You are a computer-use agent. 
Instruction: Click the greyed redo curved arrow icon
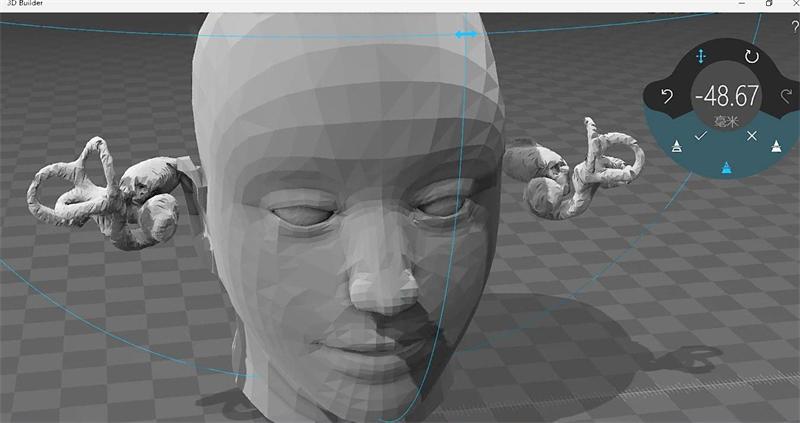click(x=787, y=96)
